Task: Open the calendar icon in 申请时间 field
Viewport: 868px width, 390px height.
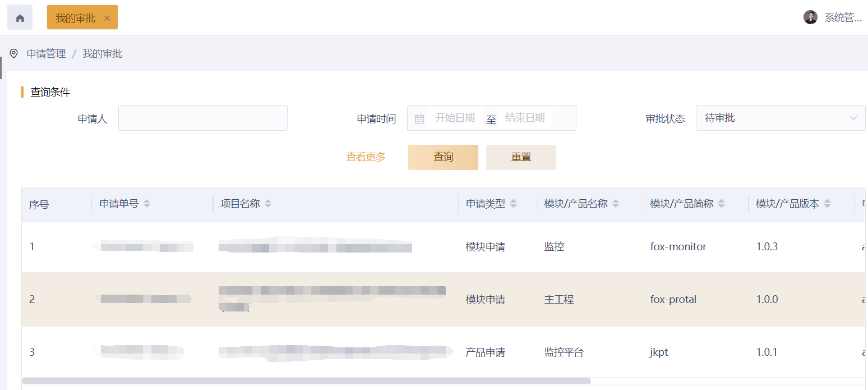Action: [419, 118]
